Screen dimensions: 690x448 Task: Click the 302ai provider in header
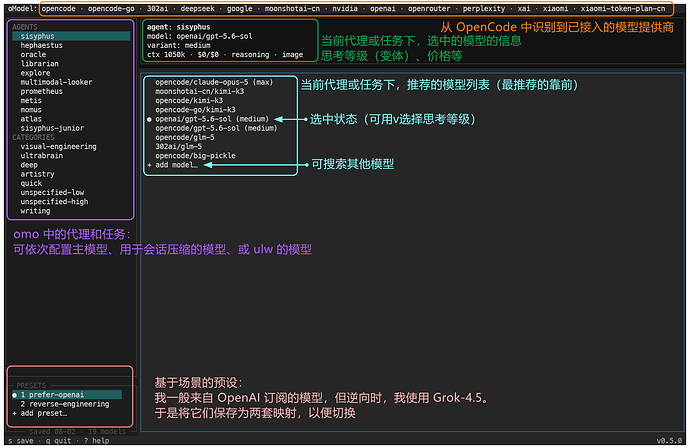(x=158, y=9)
